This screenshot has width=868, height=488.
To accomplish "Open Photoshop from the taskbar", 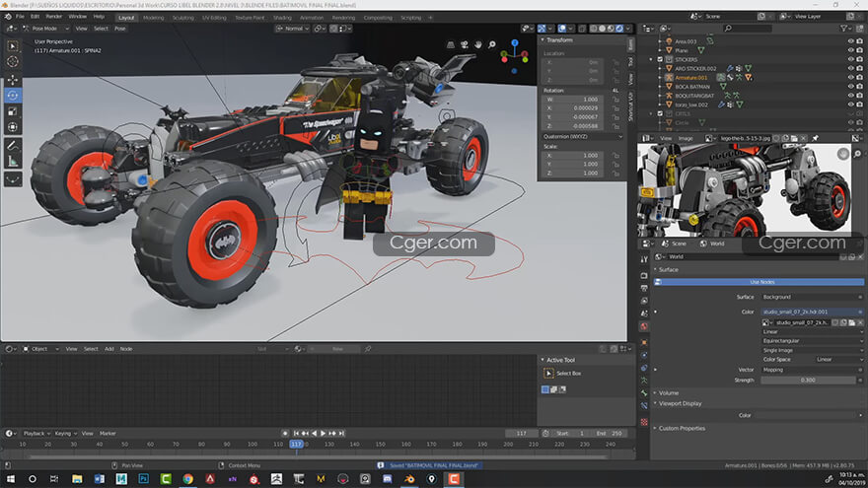I will (143, 478).
